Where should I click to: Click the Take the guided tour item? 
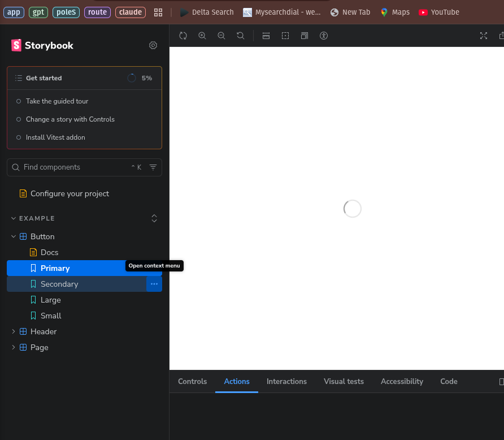point(57,101)
